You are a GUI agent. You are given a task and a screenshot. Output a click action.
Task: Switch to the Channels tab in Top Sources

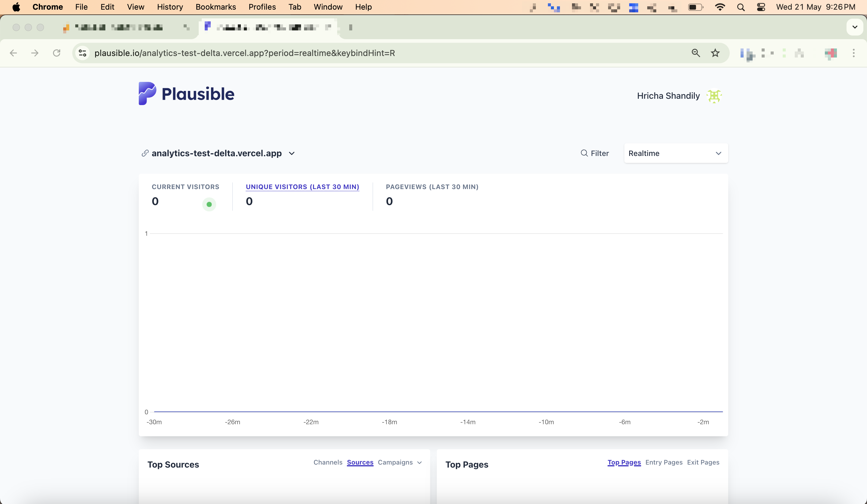[328, 462]
